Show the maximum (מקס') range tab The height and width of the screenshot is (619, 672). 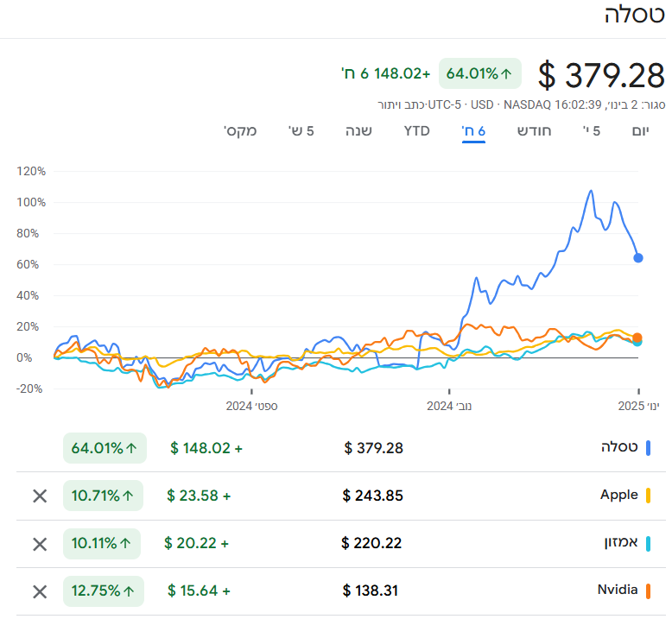click(240, 131)
